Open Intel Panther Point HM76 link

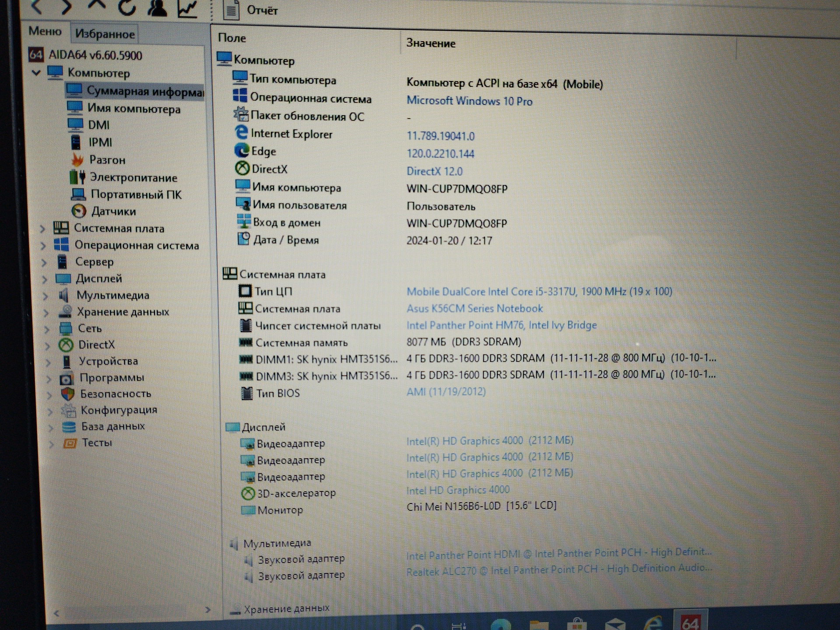click(501, 325)
